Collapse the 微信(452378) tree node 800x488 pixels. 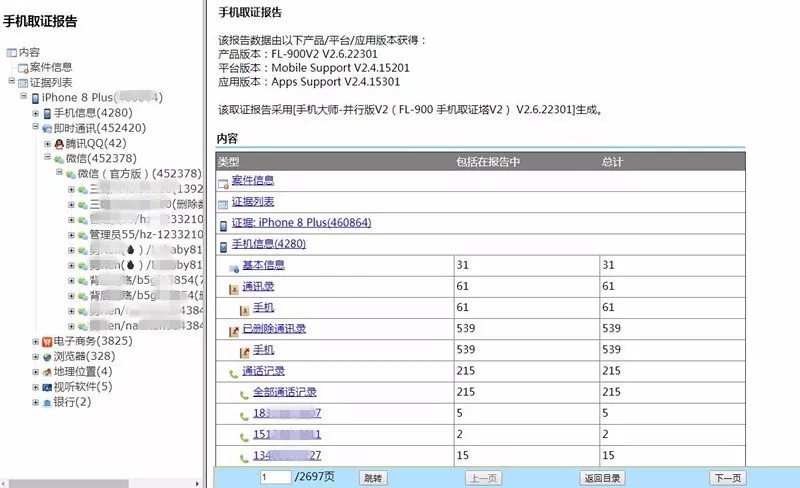pos(47,157)
